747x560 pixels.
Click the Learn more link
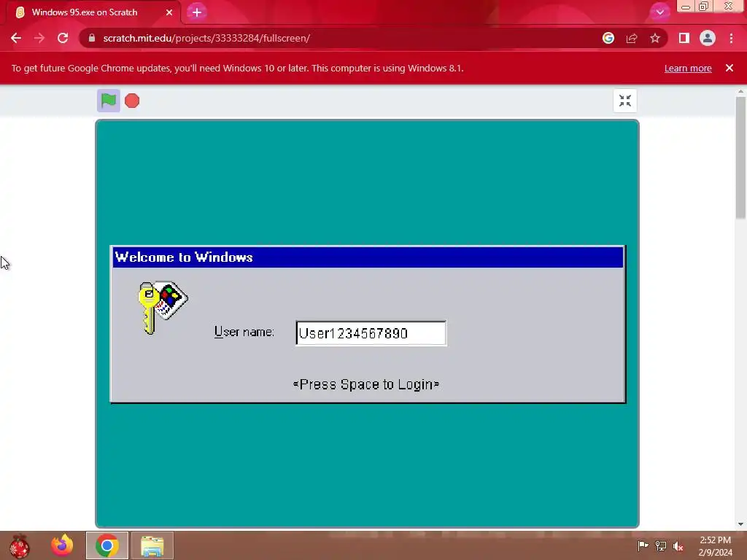click(688, 68)
